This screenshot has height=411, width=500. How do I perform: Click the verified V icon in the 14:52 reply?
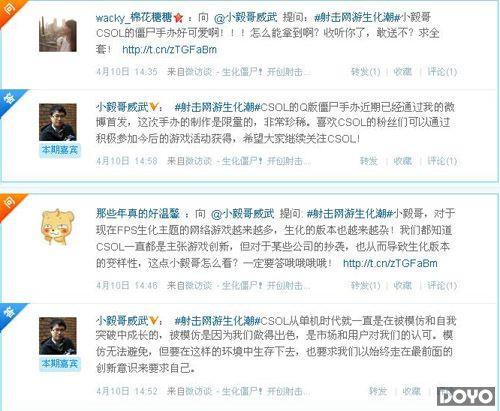point(153,321)
